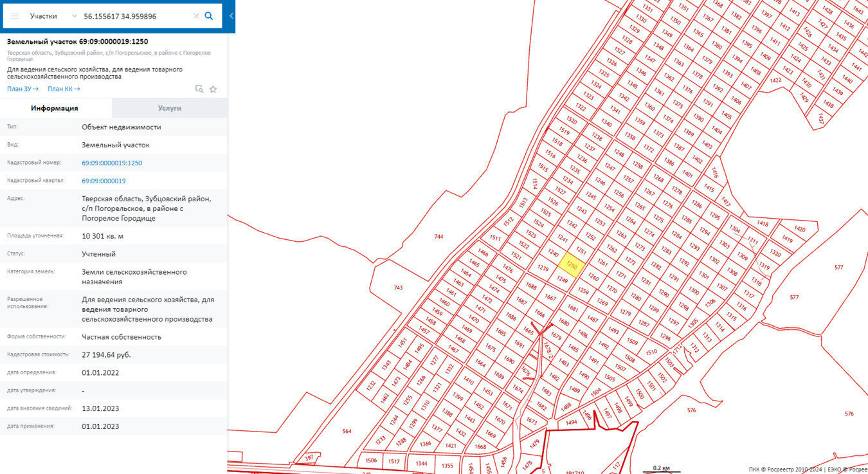Clear the search field with the X icon
This screenshot has height=474, width=868.
coord(196,16)
